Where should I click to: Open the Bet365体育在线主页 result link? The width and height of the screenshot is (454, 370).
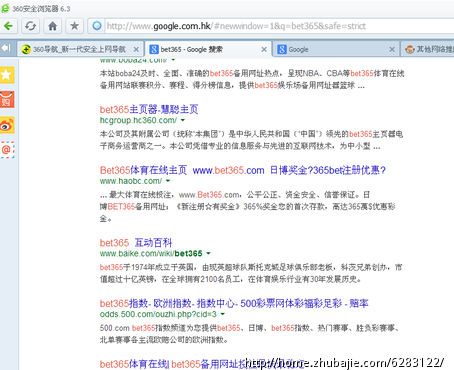(x=243, y=170)
